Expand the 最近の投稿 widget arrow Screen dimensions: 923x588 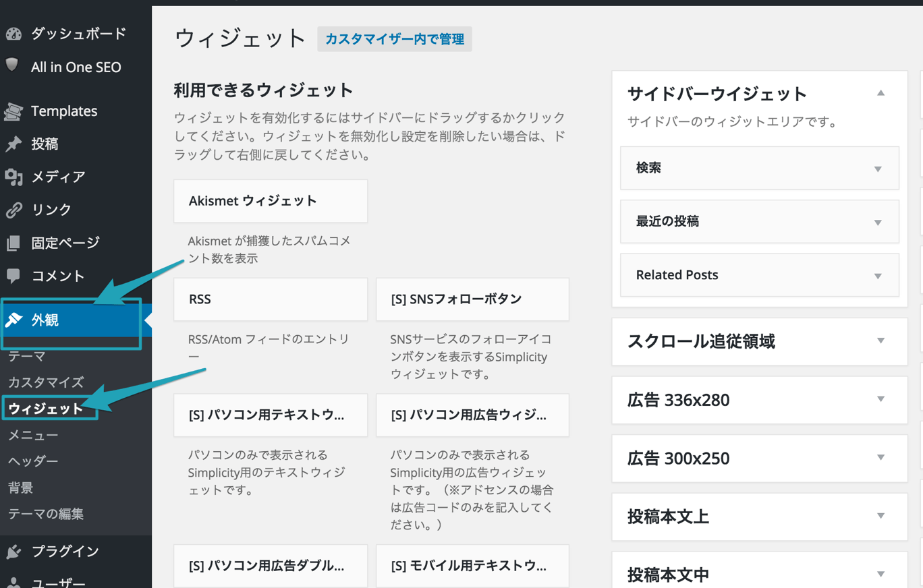pos(878,222)
